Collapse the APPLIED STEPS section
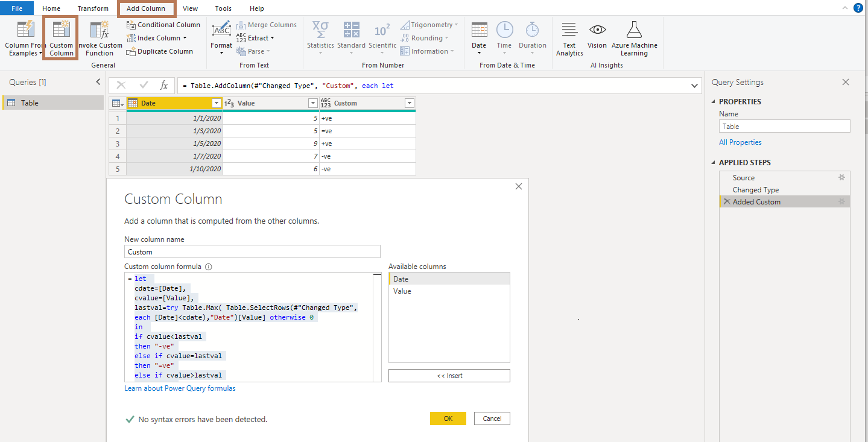 pyautogui.click(x=714, y=163)
